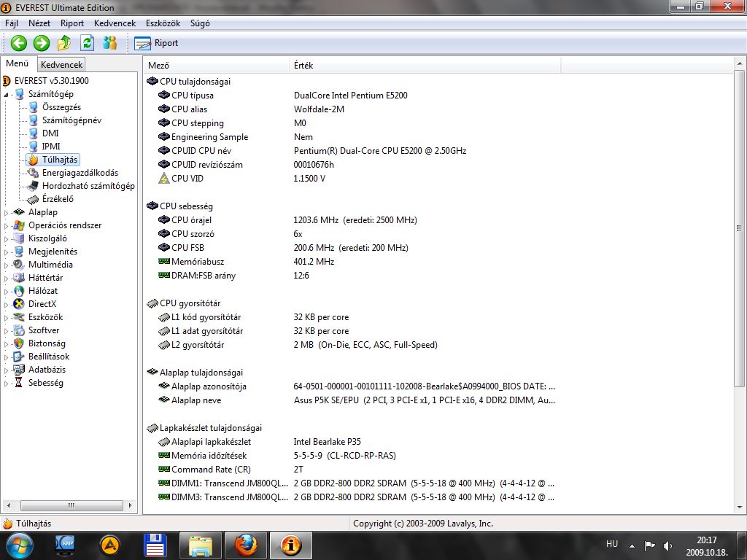Image resolution: width=747 pixels, height=560 pixels.
Task: Click the HU language indicator in the tray
Action: (612, 544)
